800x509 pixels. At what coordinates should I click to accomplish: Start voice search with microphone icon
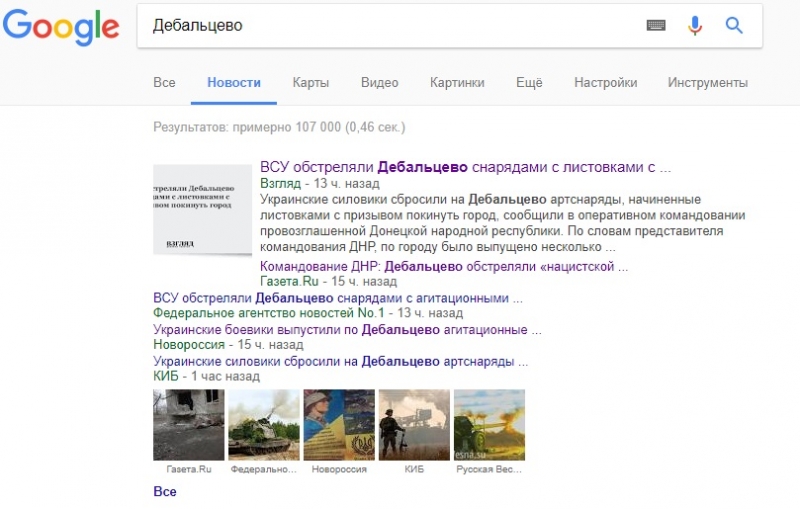[695, 26]
